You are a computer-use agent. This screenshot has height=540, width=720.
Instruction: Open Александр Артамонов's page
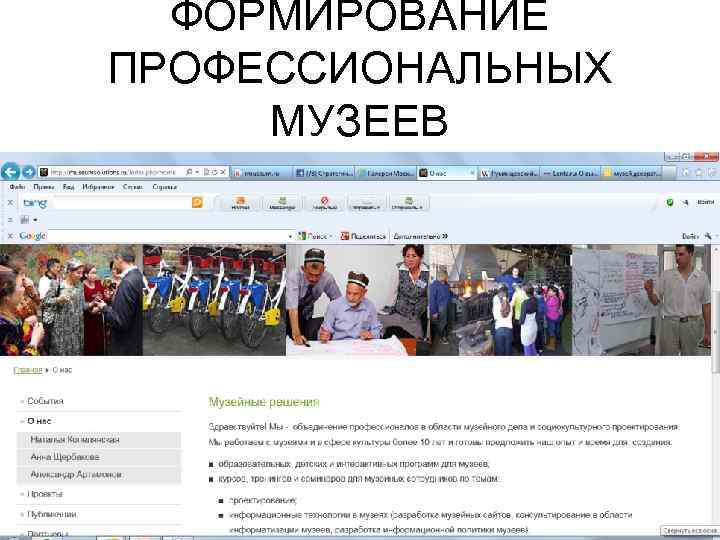click(76, 474)
